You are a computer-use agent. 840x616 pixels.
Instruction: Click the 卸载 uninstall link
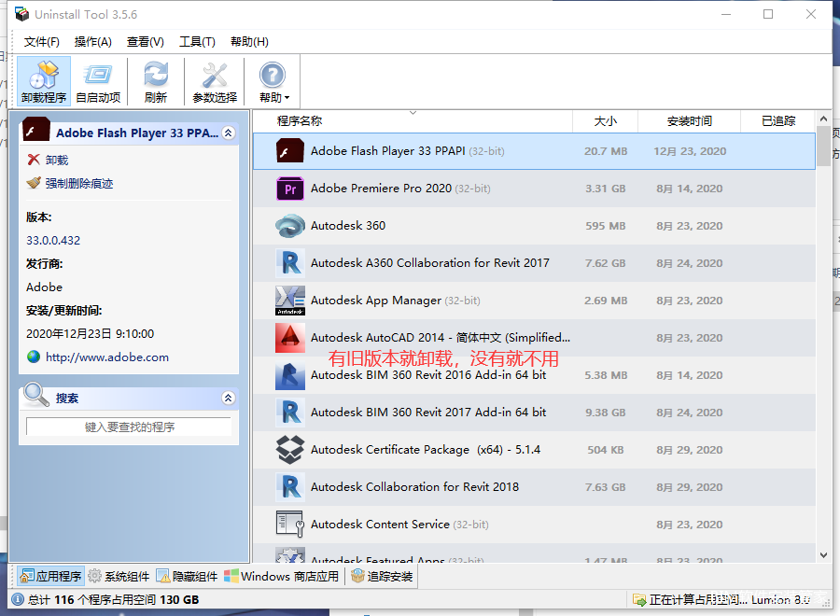coord(57,161)
